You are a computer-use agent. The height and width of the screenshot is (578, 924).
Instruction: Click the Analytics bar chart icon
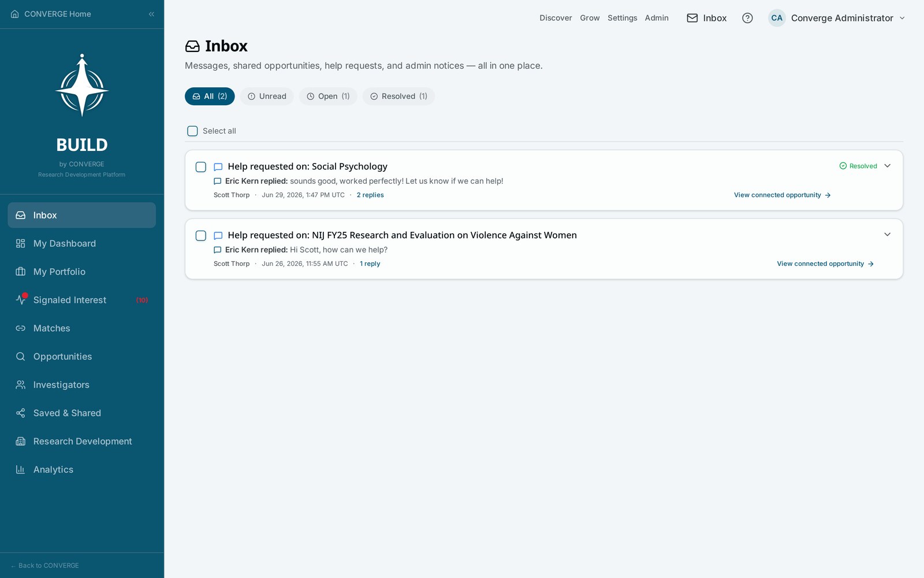pos(21,470)
